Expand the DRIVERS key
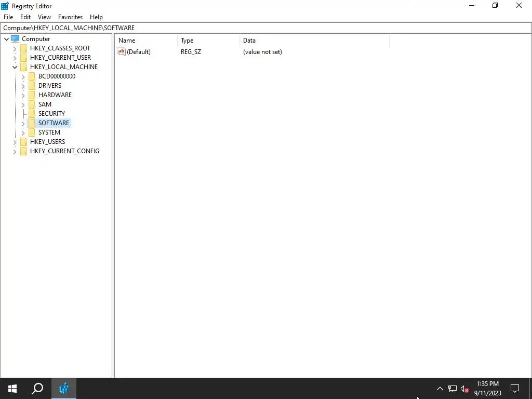This screenshot has height=399, width=532. pos(23,86)
